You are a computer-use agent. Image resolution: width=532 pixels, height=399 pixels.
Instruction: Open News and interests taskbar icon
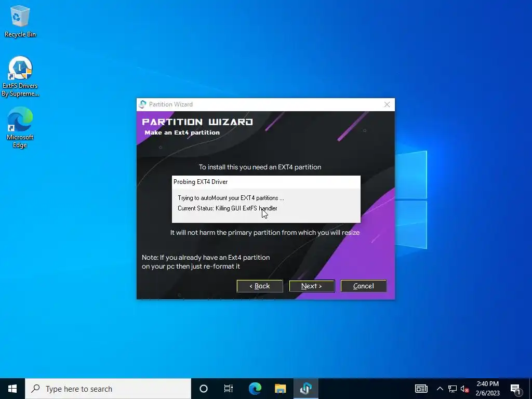(421, 389)
